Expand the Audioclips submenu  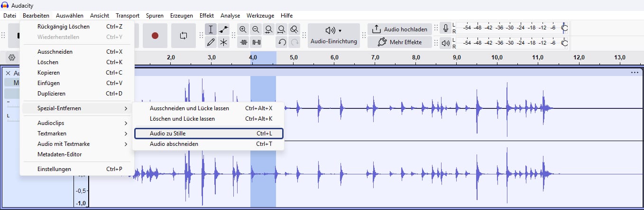(77, 123)
